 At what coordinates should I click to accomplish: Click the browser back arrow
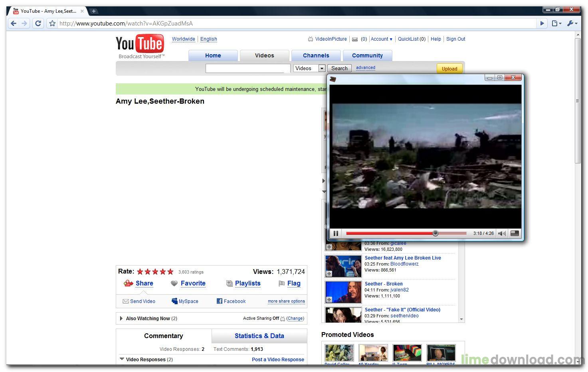pos(14,24)
